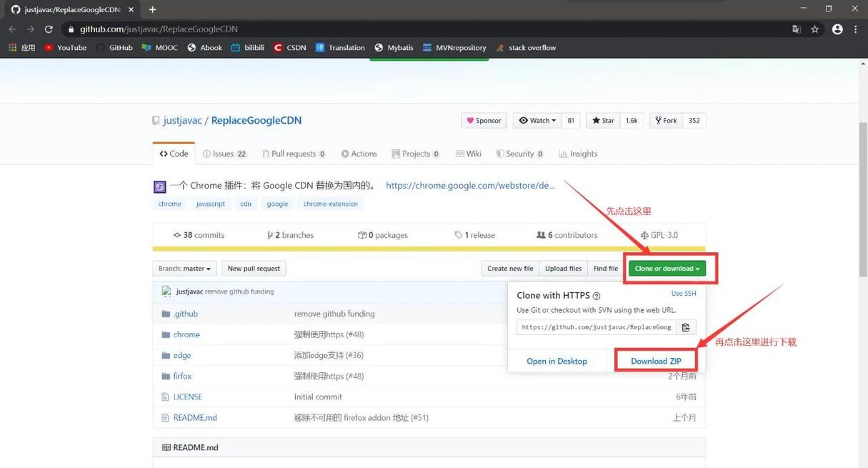Open YouTube bookmark in bookmarks bar

(65, 48)
